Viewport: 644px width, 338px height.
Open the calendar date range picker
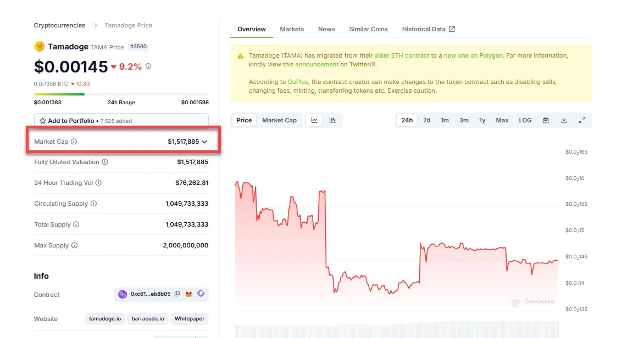[x=546, y=120]
